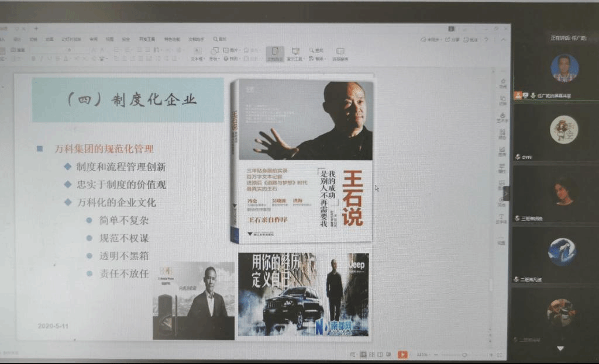Click the microphone icon next to 任广乾的屏幕共享
599x364 pixels.
tap(533, 95)
